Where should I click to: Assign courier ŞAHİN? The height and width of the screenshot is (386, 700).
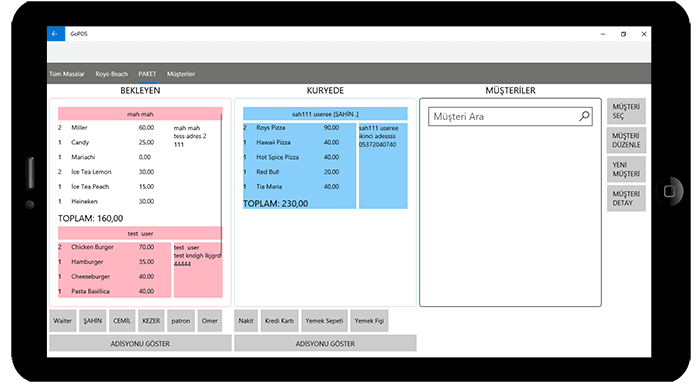(92, 321)
